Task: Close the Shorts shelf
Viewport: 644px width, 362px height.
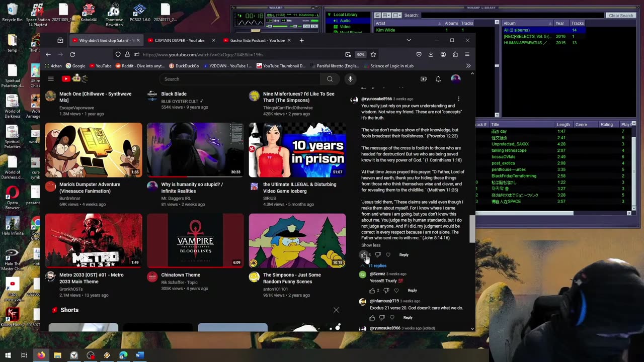Action: point(336,310)
